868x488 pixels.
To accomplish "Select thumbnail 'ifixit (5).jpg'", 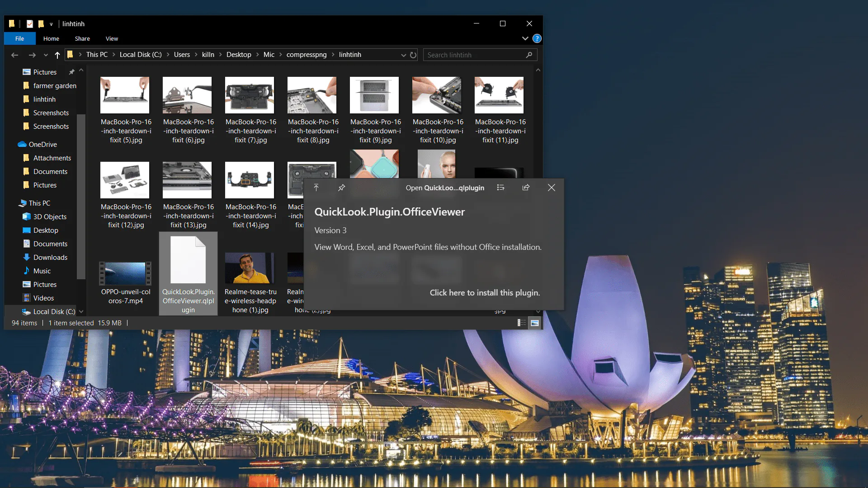I will tap(125, 95).
